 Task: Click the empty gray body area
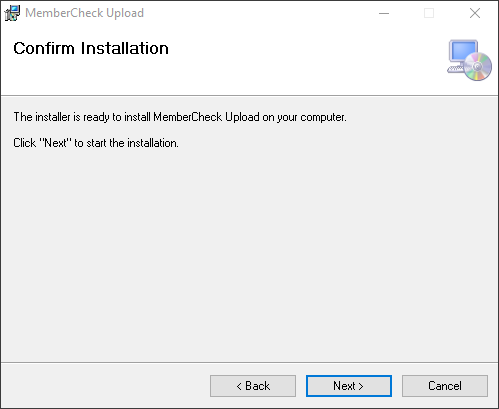(x=249, y=253)
